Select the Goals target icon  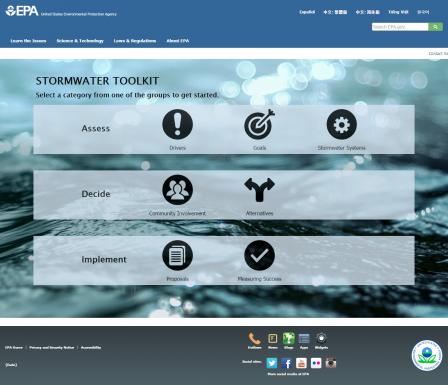260,124
